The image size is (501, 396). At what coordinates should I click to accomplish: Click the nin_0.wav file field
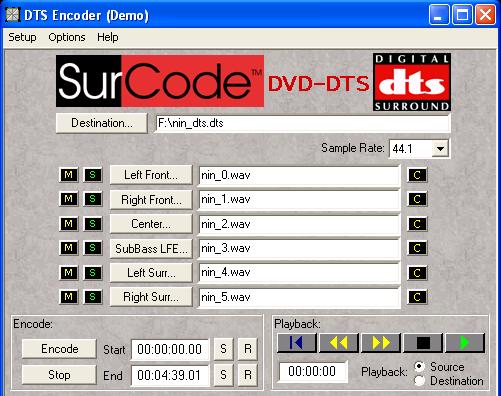tap(299, 175)
